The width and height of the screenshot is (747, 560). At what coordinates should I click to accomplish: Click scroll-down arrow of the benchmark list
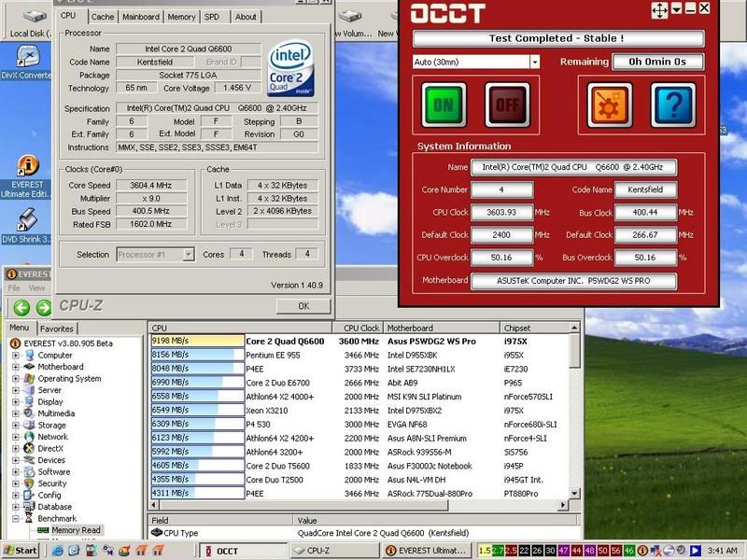(574, 494)
